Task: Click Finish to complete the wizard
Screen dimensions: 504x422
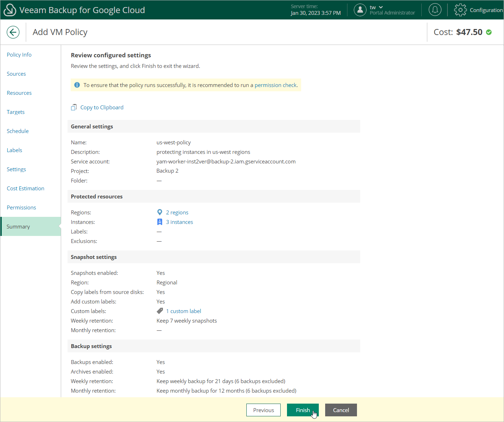Action: [x=303, y=410]
